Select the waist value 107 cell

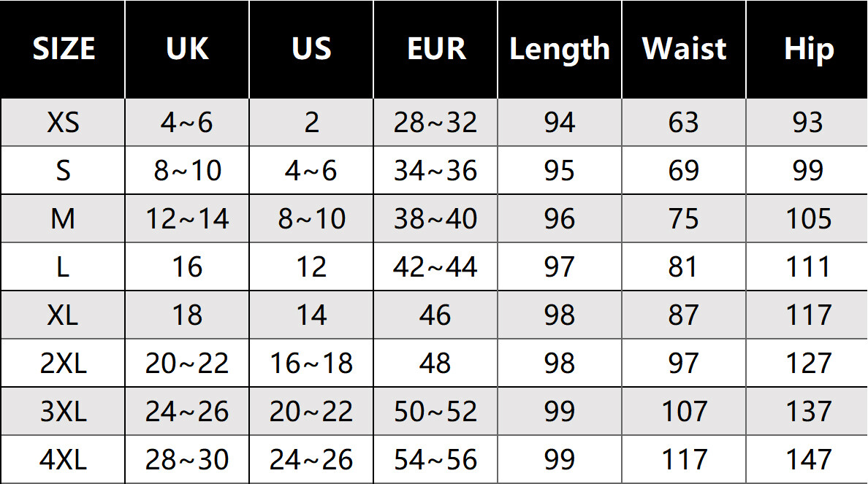(x=684, y=412)
